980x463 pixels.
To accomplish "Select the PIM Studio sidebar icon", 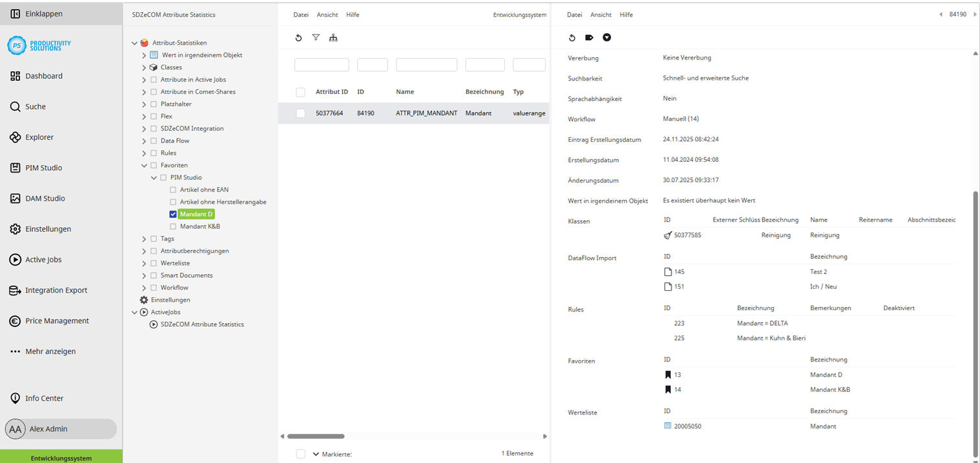I will point(16,167).
